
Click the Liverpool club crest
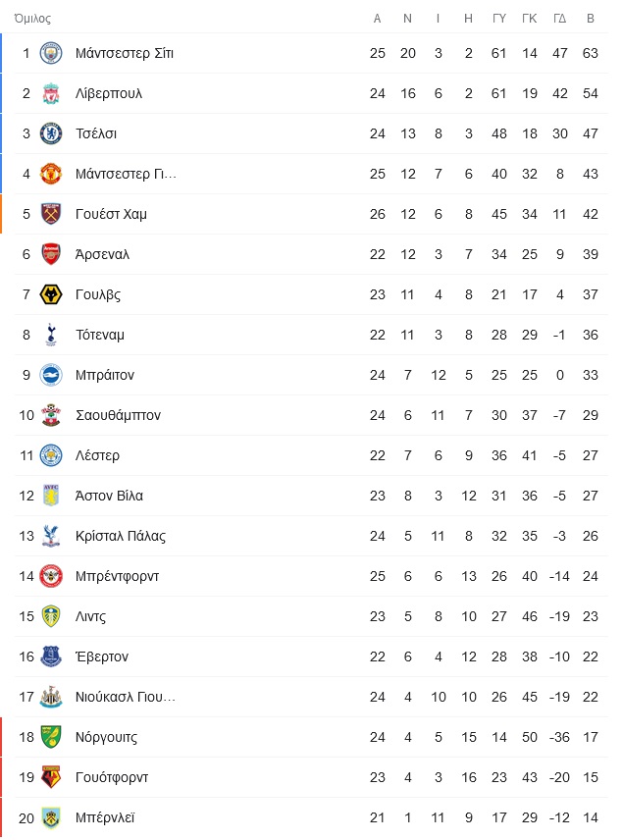tap(51, 93)
